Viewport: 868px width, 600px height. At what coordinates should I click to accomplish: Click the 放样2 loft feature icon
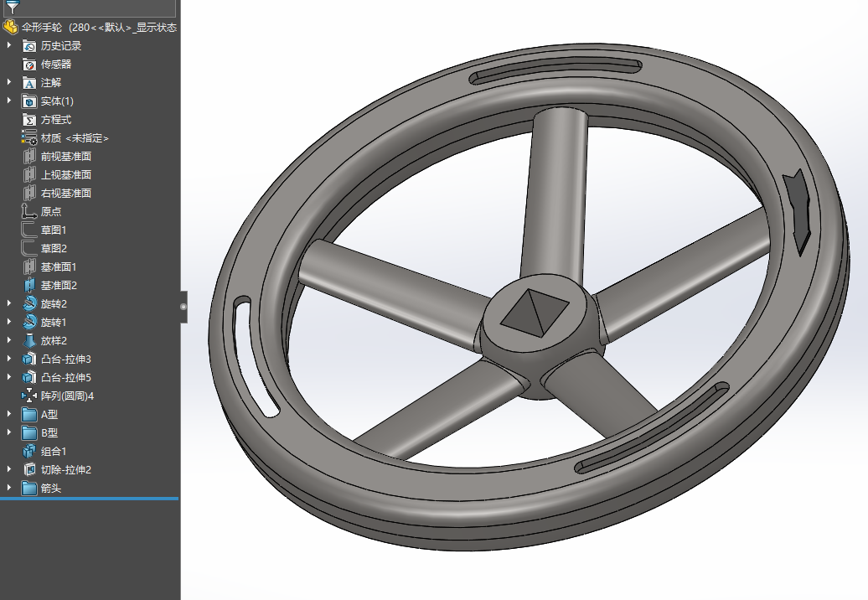28,340
